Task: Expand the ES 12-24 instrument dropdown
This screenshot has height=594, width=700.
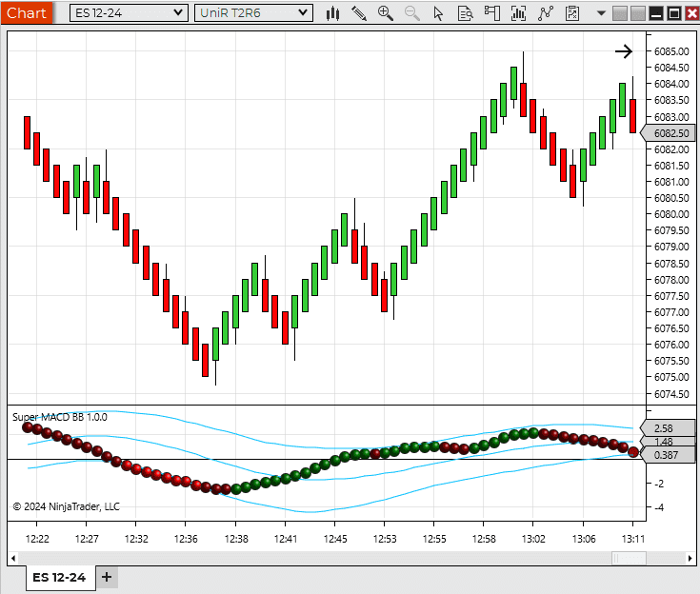Action: point(176,13)
